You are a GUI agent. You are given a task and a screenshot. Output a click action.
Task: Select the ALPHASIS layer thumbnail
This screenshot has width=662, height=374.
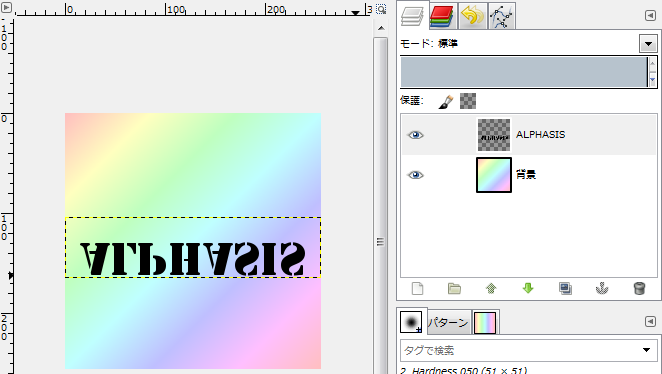point(494,135)
